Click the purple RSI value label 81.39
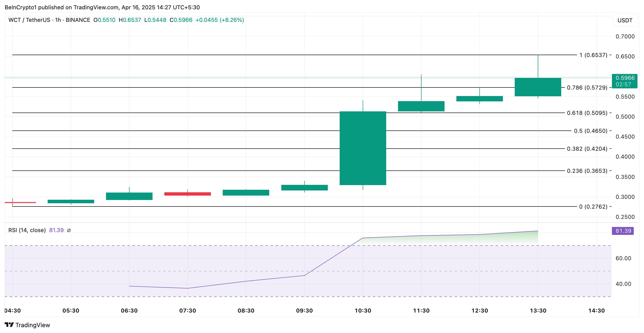Viewport: 644px width, 333px height. (623, 231)
